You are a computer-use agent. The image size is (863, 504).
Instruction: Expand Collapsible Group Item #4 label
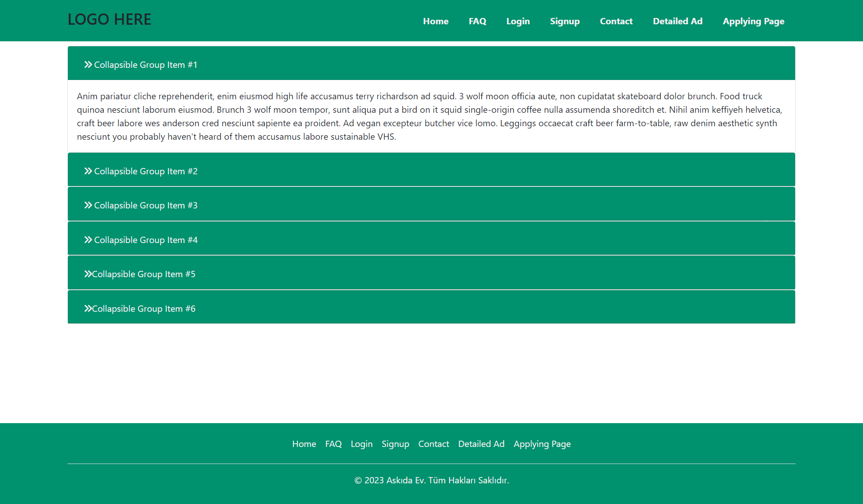145,240
